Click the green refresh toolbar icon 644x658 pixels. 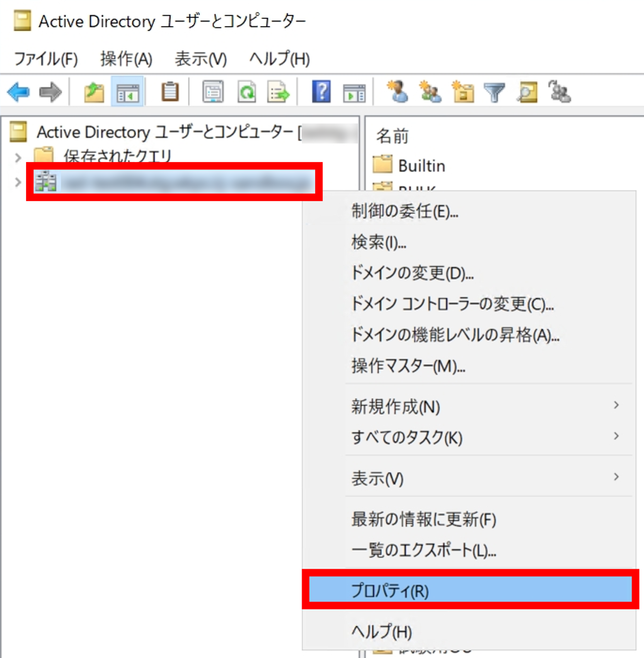click(246, 92)
